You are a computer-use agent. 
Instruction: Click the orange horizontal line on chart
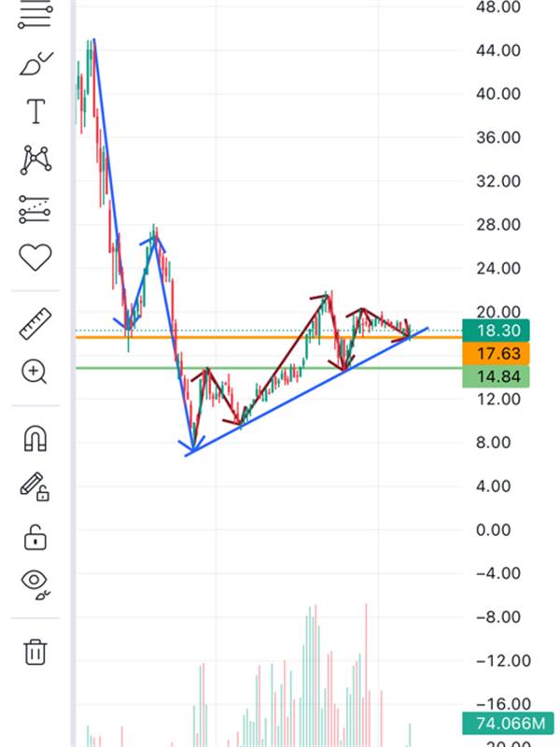pos(269,337)
